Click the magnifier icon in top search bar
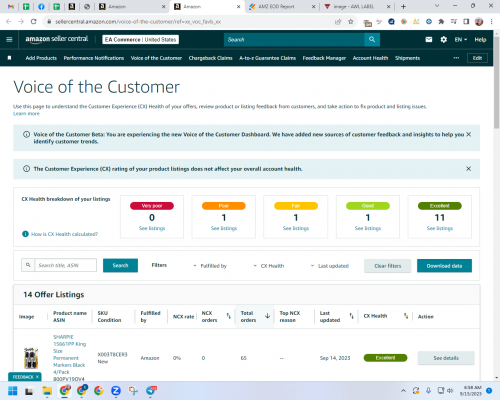Image resolution: width=500 pixels, height=400 pixels. [x=372, y=40]
